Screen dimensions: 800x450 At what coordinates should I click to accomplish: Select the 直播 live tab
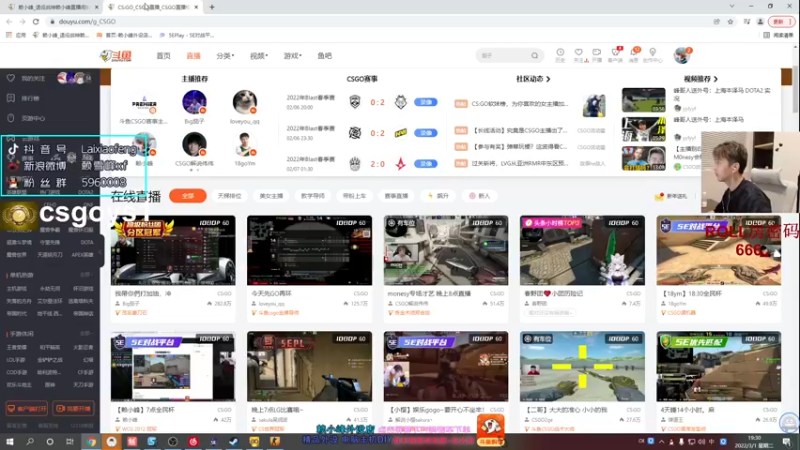(x=193, y=56)
